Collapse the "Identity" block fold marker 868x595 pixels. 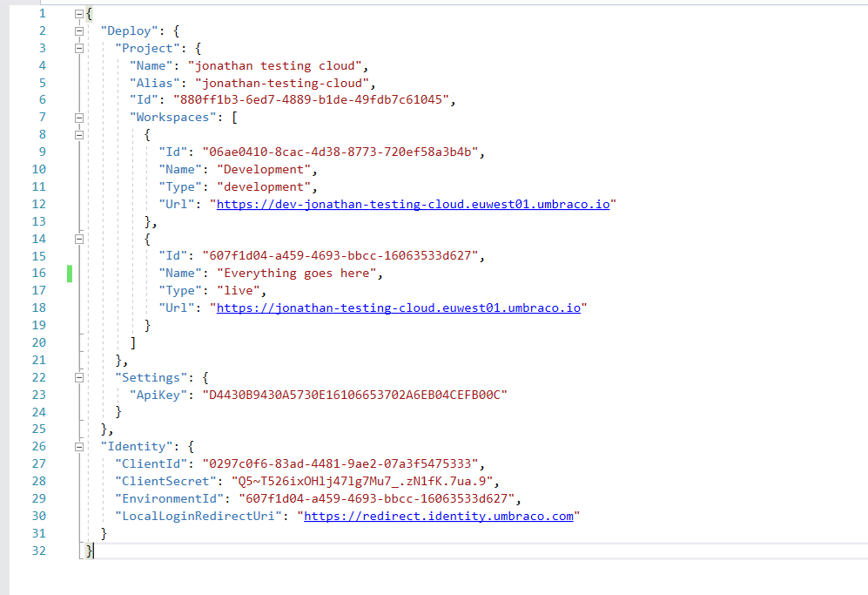tap(79, 447)
